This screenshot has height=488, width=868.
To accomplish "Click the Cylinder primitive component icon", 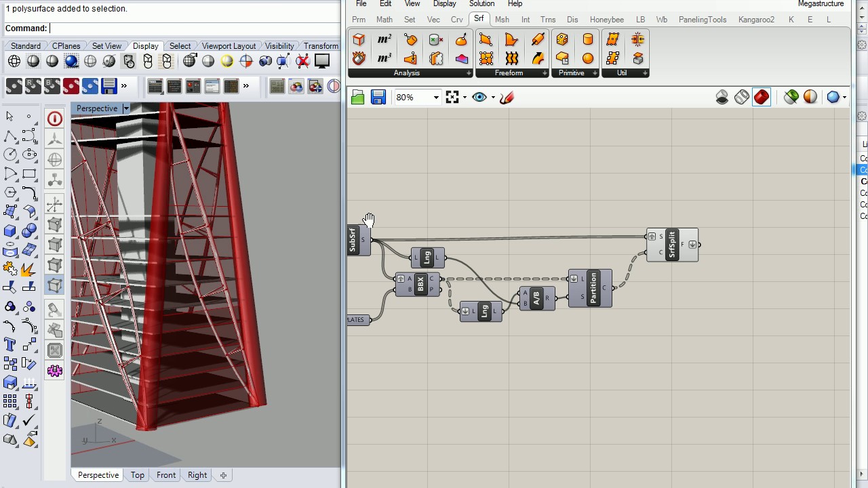I will click(588, 39).
